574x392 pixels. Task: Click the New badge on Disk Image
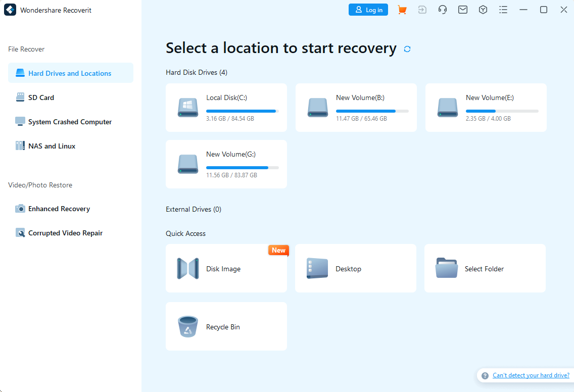278,251
